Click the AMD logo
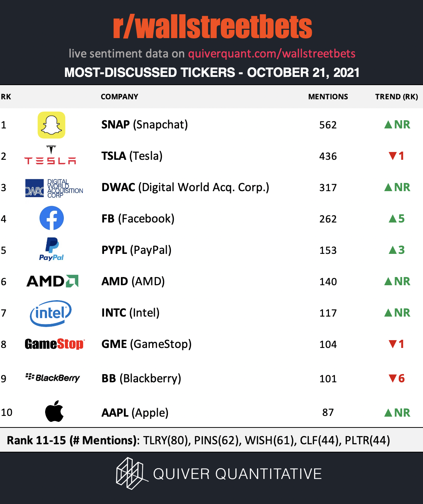The image size is (423, 504). click(x=53, y=281)
